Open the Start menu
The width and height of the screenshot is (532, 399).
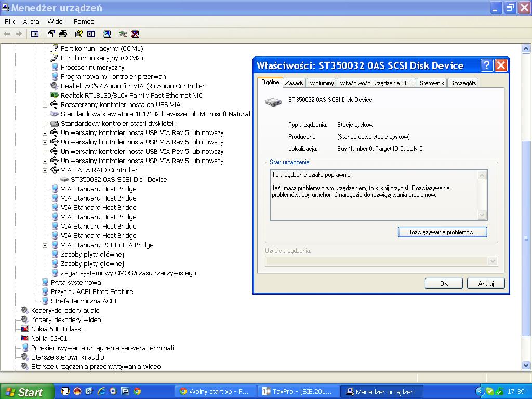(26, 392)
